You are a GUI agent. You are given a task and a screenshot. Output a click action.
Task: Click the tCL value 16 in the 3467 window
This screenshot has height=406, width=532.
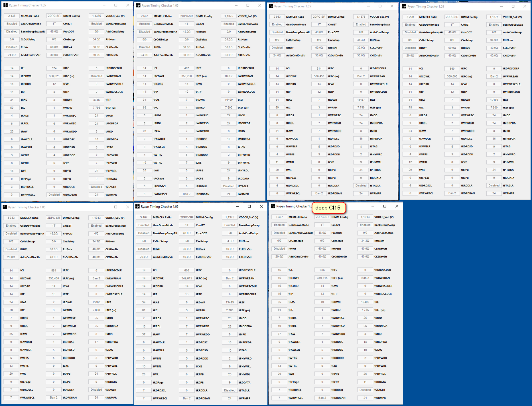(279, 270)
